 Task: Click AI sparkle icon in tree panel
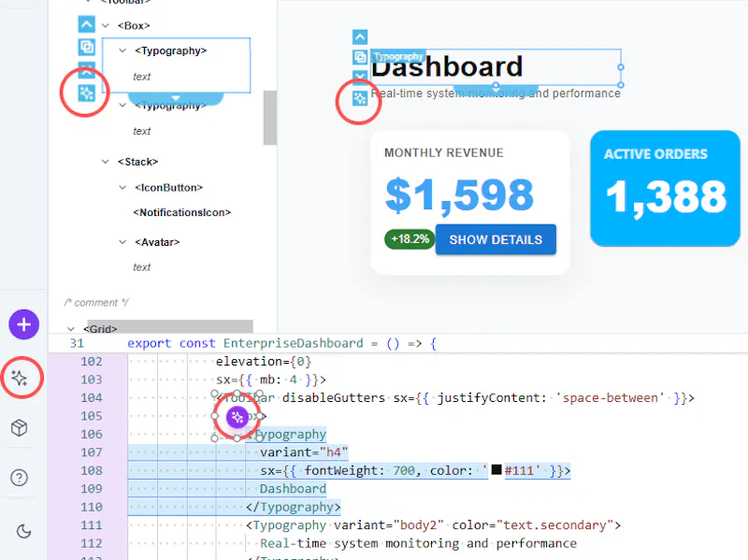click(86, 93)
